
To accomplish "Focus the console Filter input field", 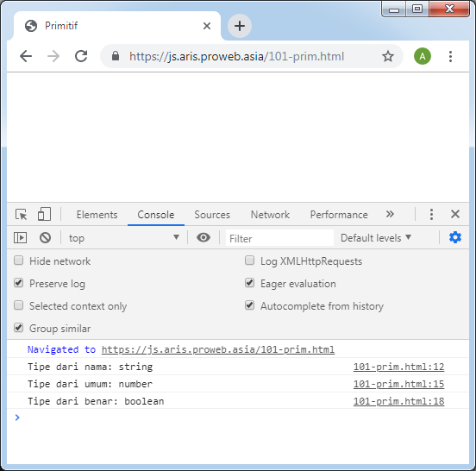I will coord(279,238).
